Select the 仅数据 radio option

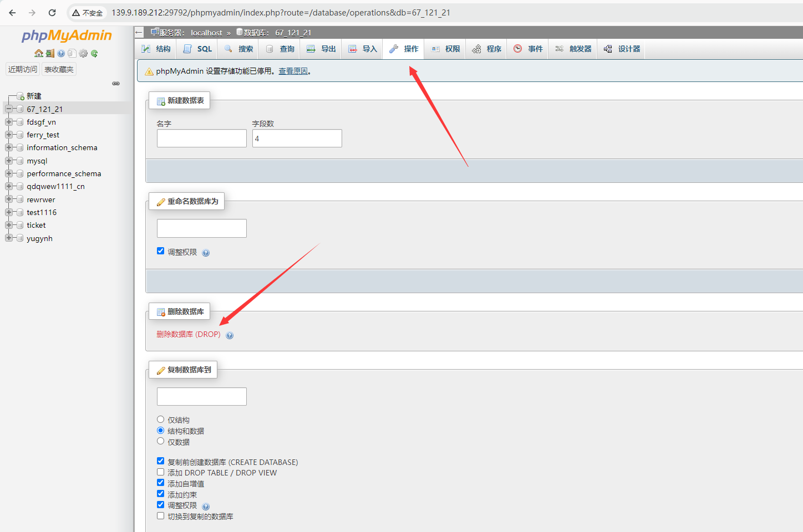161,441
